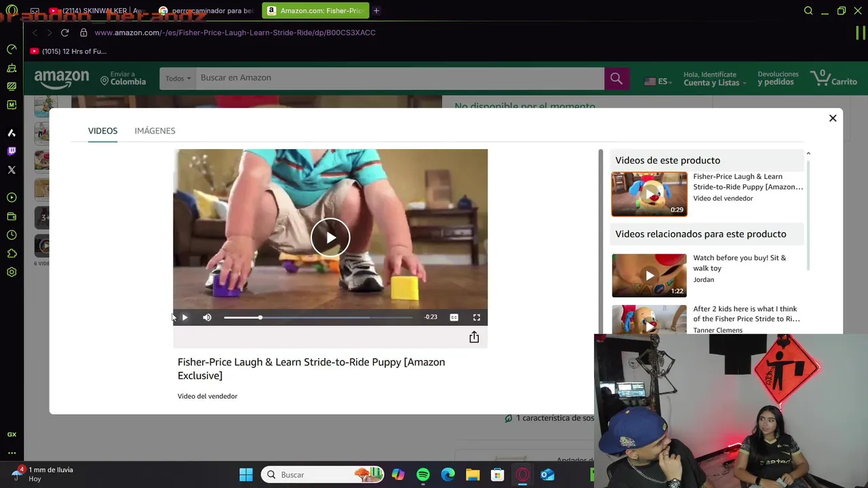Screen dimensions: 868x488
Task: Open Outlook from the taskbar
Action: pyautogui.click(x=547, y=475)
